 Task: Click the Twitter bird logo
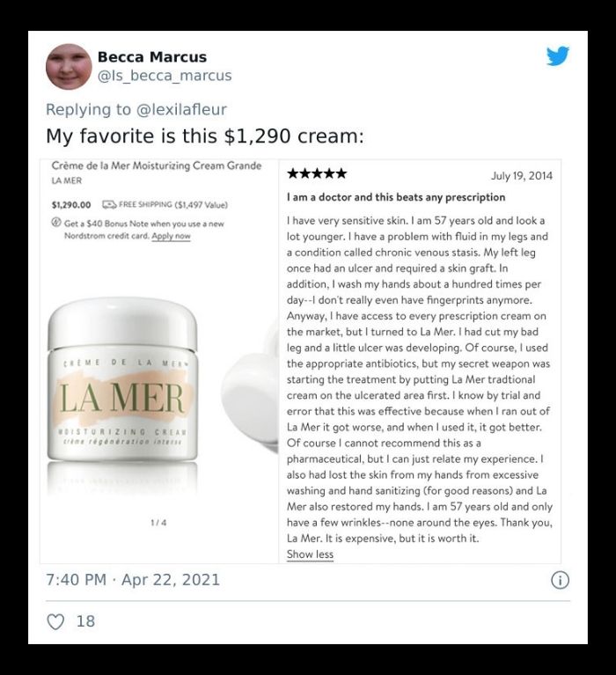point(558,56)
